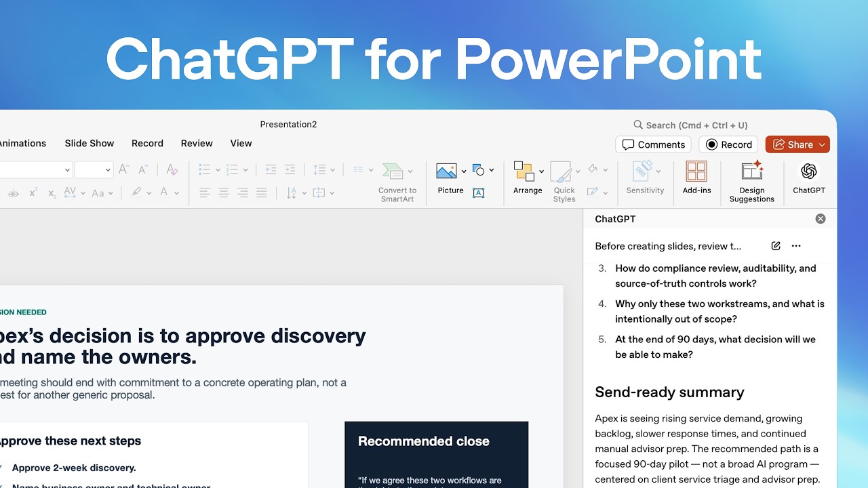Click the text direction icon
Image resolution: width=868 pixels, height=488 pixels.
[x=292, y=193]
